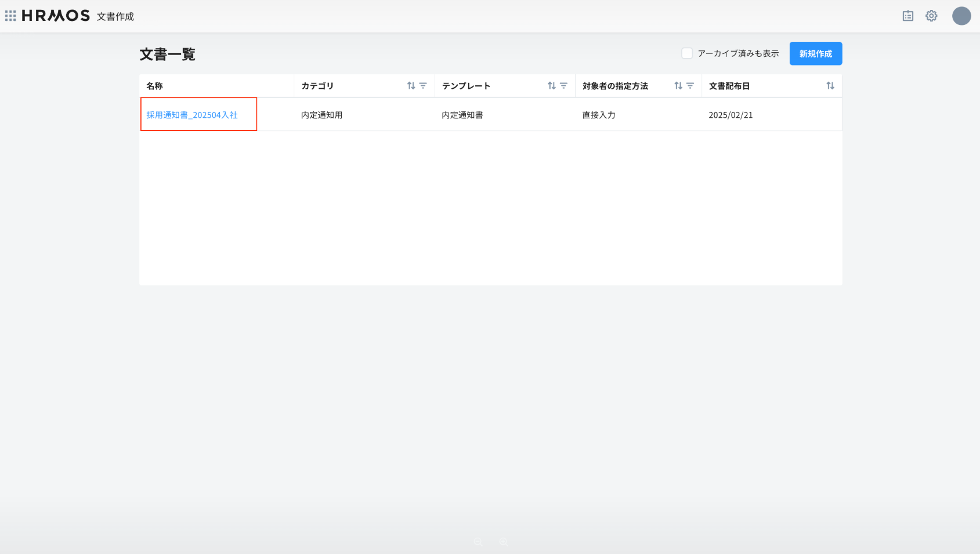Open the 採用通知書_202504入社 document link
The image size is (980, 554).
click(x=192, y=115)
